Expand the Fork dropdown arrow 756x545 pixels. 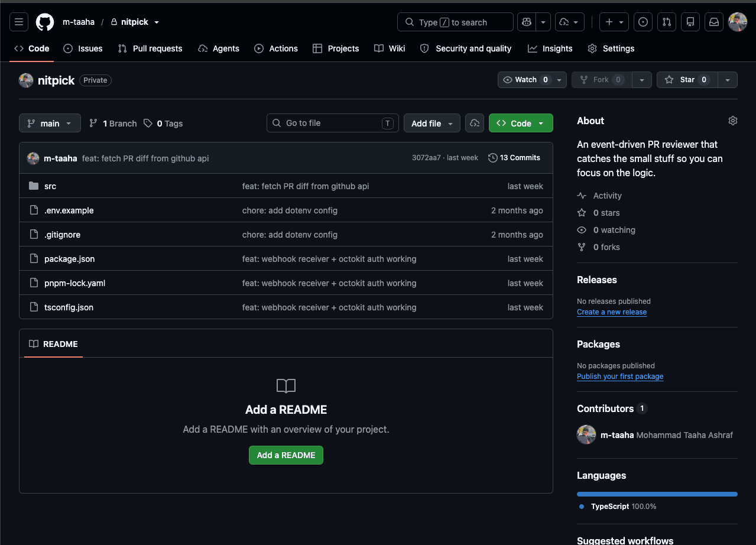[642, 80]
